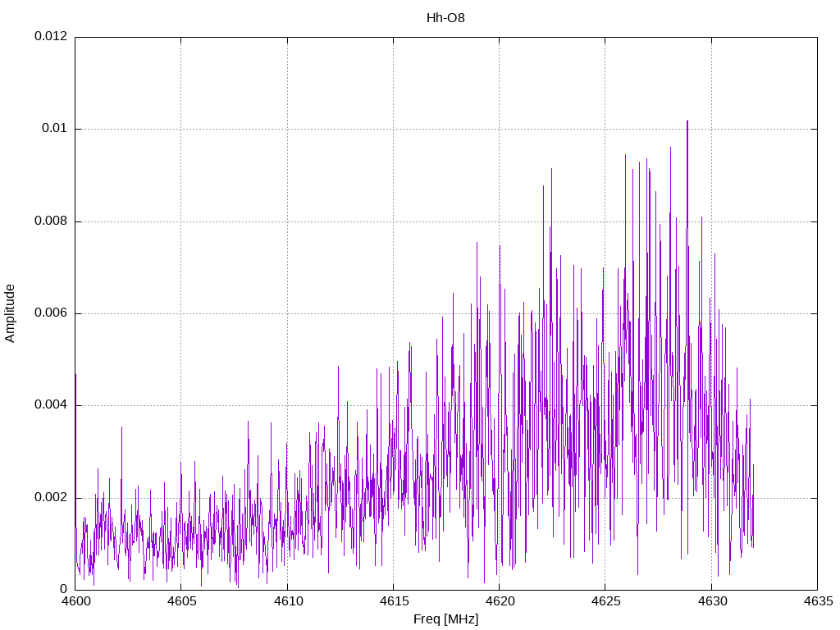Screen dimensions: 840x630
Task: Click the y-axis tick label "0.002"
Action: click(51, 498)
